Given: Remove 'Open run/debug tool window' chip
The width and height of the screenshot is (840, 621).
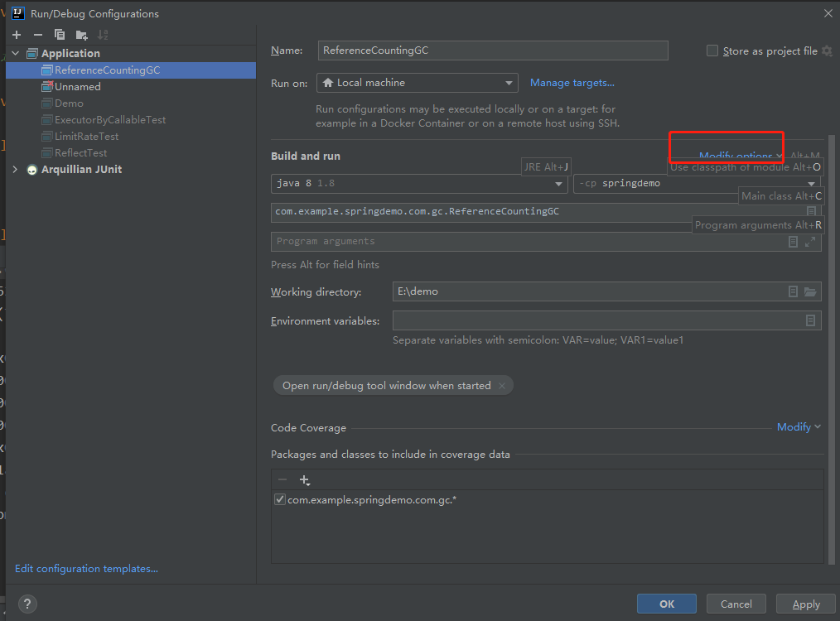Looking at the screenshot, I should pyautogui.click(x=501, y=386).
